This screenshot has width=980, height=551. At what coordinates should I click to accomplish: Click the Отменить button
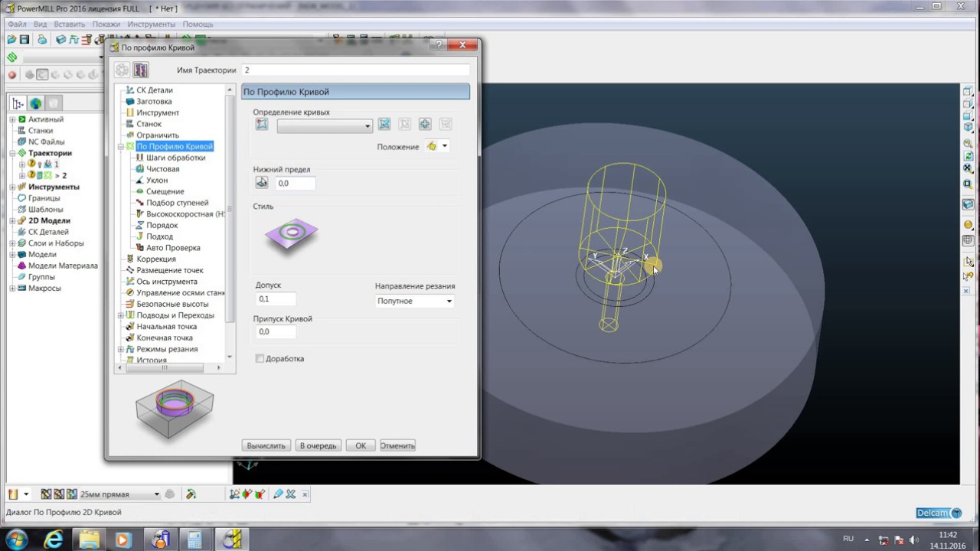pyautogui.click(x=397, y=445)
